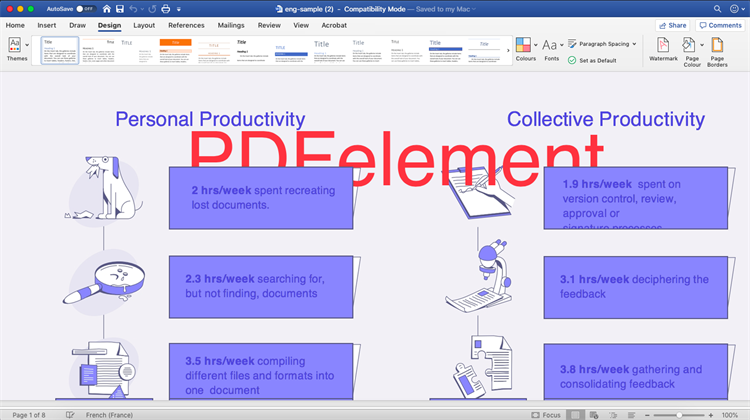Click the Page Colour paint bucket icon
Screen dimensions: 750x420
[x=688, y=45]
